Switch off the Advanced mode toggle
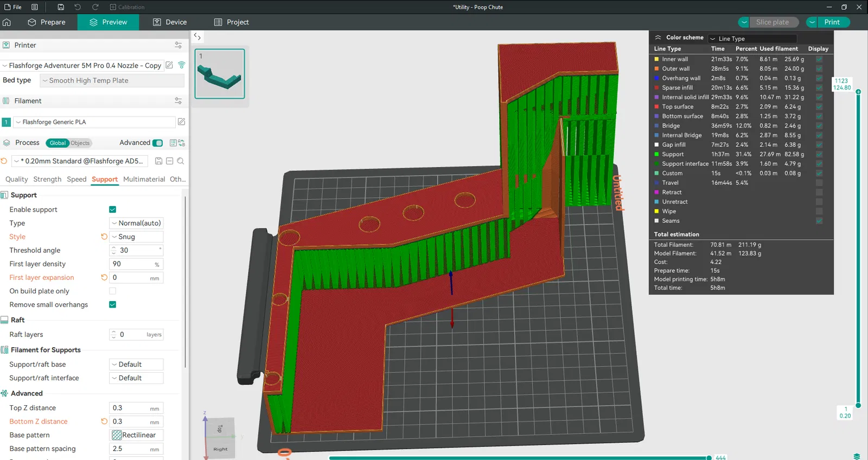Image resolution: width=868 pixels, height=460 pixels. (158, 143)
